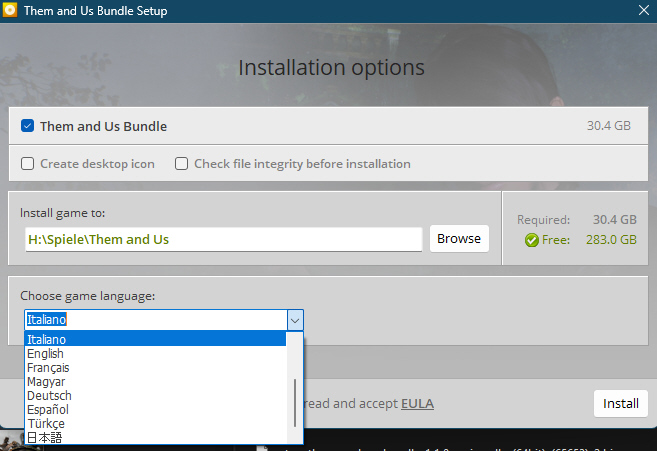The image size is (657, 451).
Task: Click the 'Choose game language:' label
Action: [x=88, y=296]
